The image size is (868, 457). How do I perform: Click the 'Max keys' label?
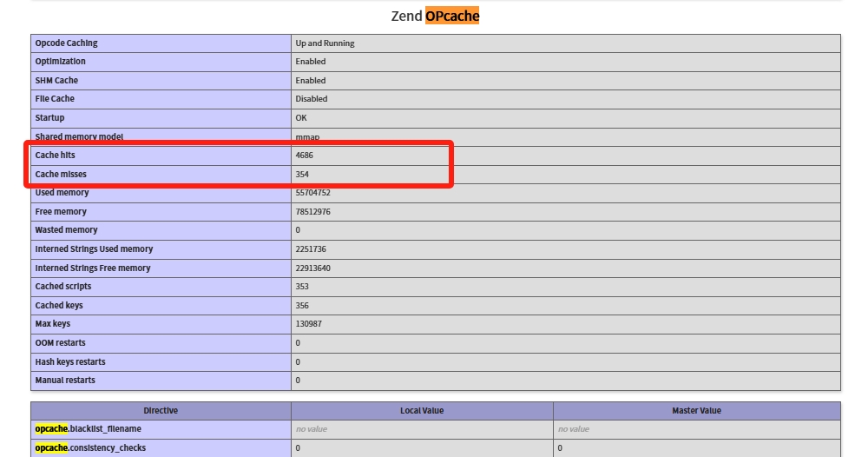pos(53,323)
